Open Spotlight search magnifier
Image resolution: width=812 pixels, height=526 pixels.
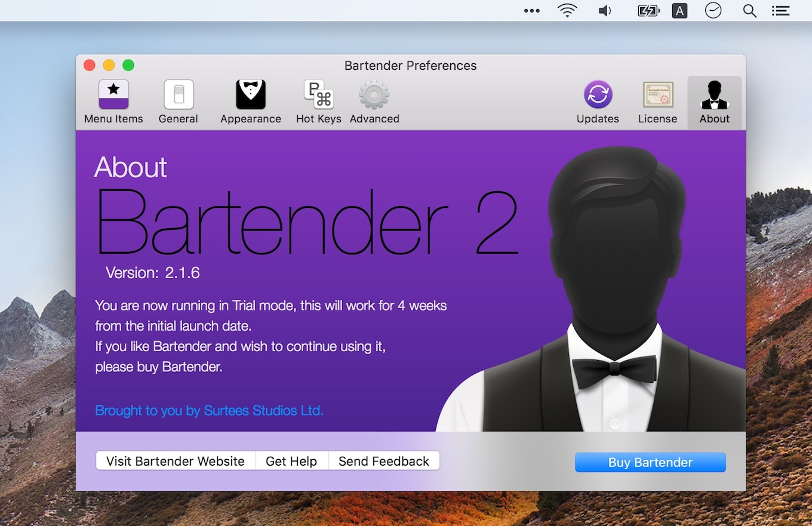[749, 11]
